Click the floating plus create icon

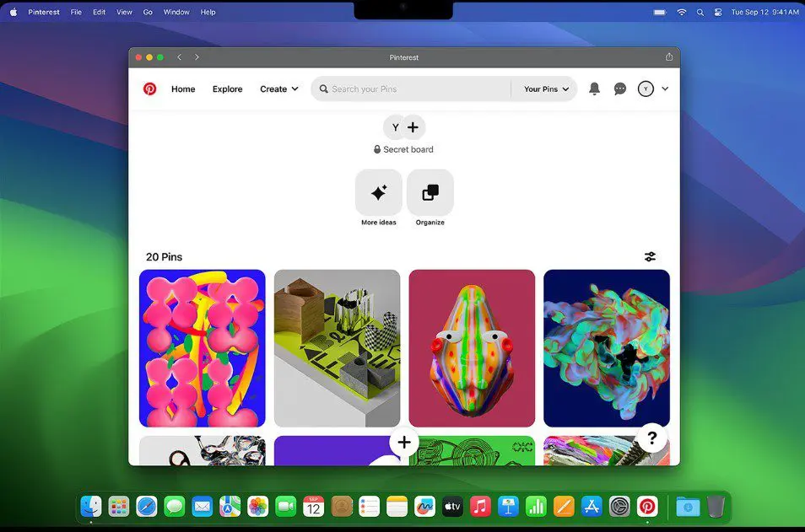point(403,442)
